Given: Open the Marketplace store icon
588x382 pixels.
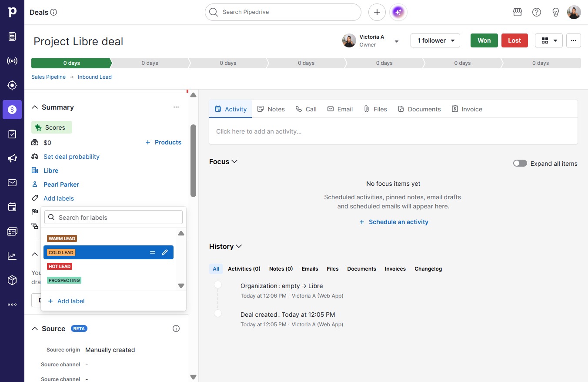Looking at the screenshot, I should pos(518,12).
